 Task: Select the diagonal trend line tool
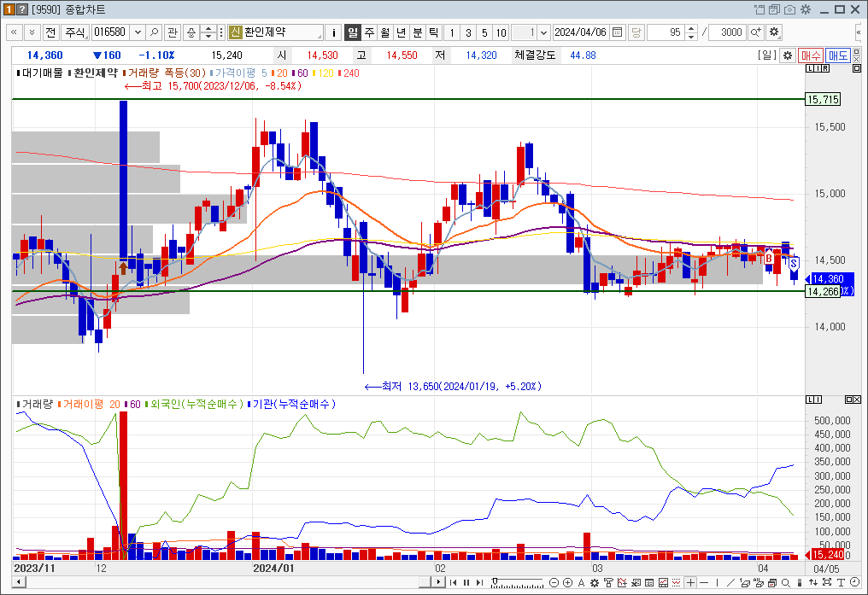[x=730, y=583]
